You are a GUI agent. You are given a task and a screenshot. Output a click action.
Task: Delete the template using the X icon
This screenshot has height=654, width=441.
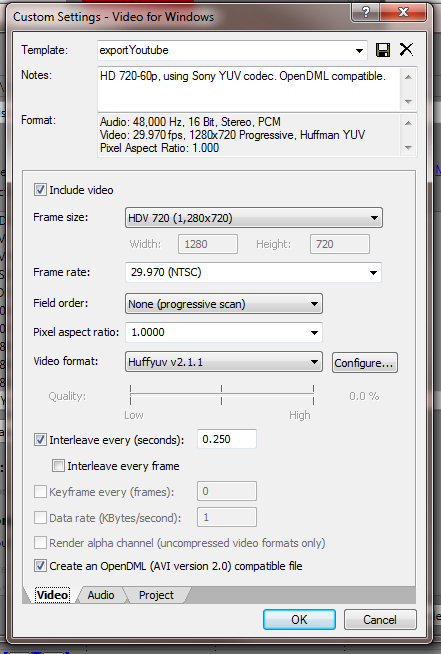click(x=406, y=50)
